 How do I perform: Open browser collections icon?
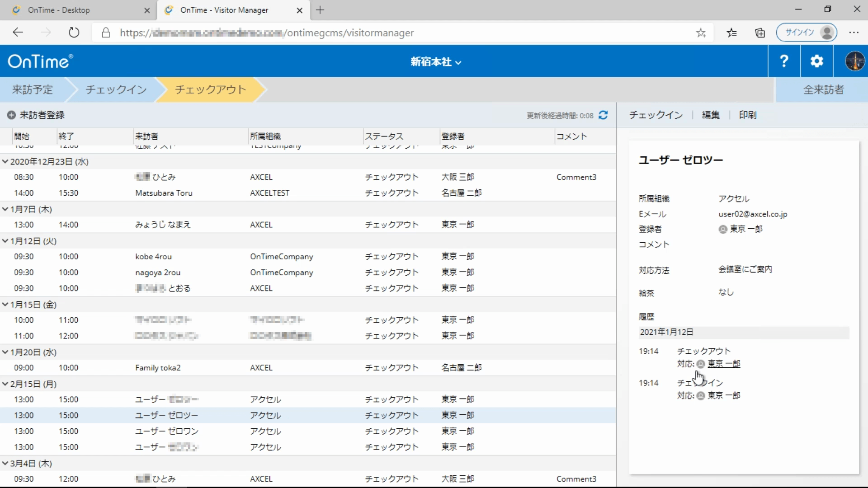pos(760,33)
